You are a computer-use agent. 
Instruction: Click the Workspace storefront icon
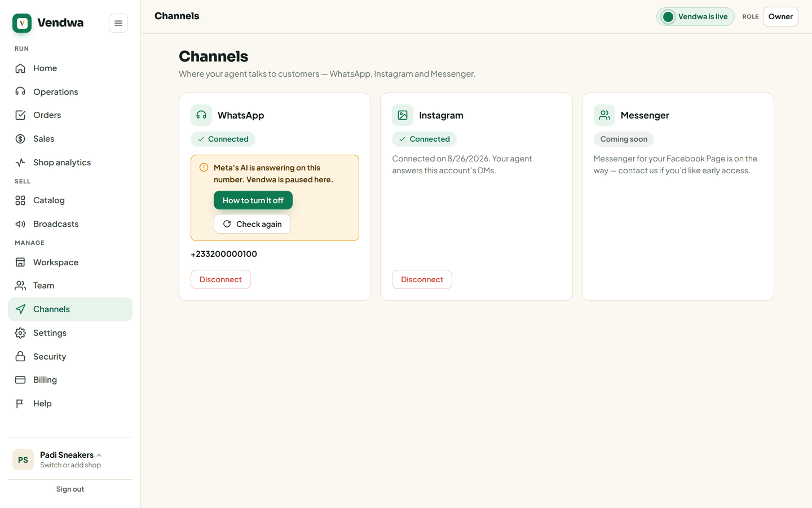(x=20, y=262)
